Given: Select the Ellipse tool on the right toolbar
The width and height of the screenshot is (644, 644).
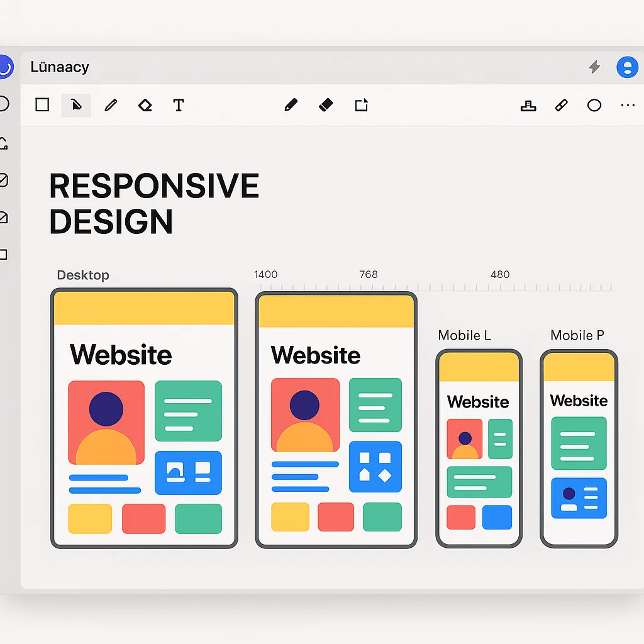Looking at the screenshot, I should (x=594, y=105).
